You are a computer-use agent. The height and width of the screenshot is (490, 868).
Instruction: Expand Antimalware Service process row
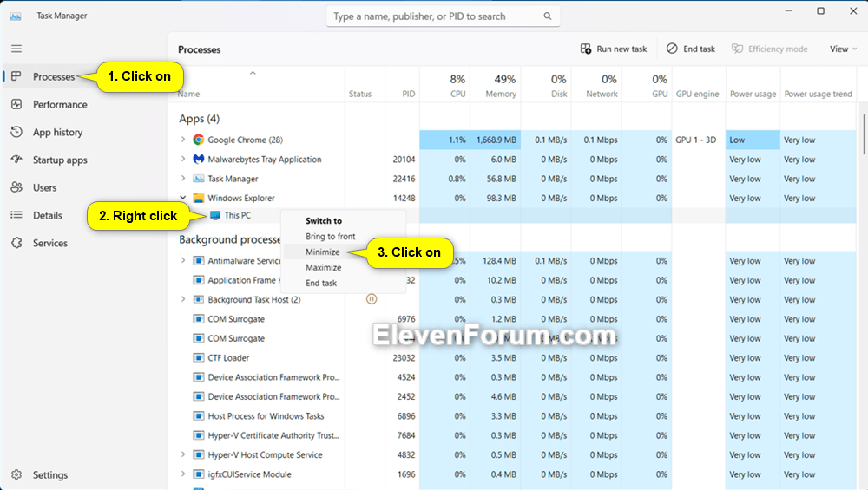182,260
